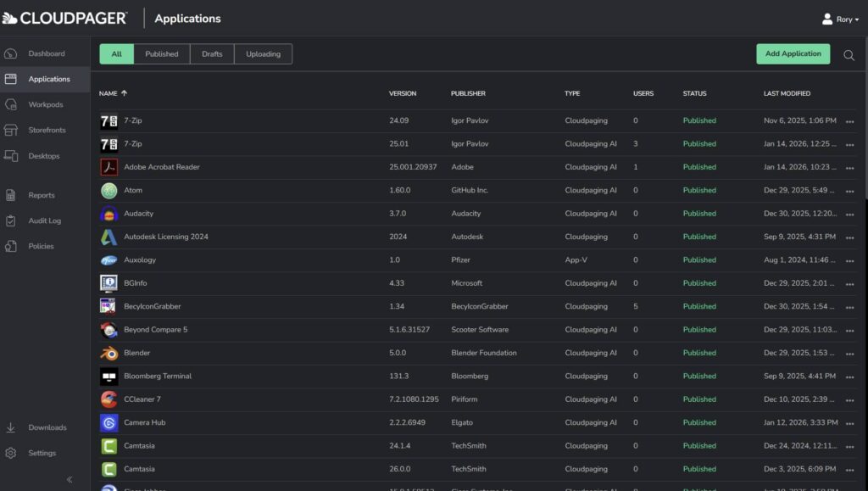Sort by the NAME column header
The image size is (868, 491).
click(113, 93)
